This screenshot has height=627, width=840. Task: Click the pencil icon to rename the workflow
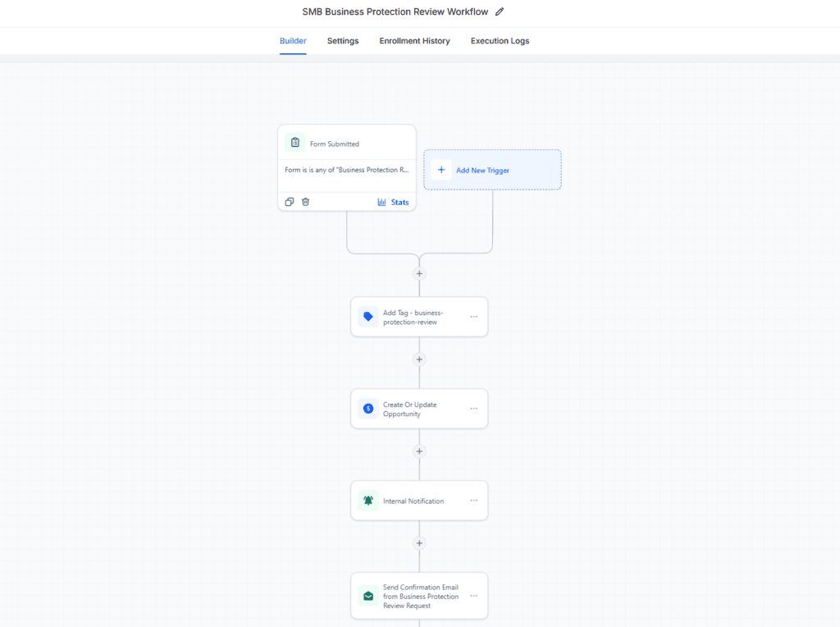pos(500,11)
